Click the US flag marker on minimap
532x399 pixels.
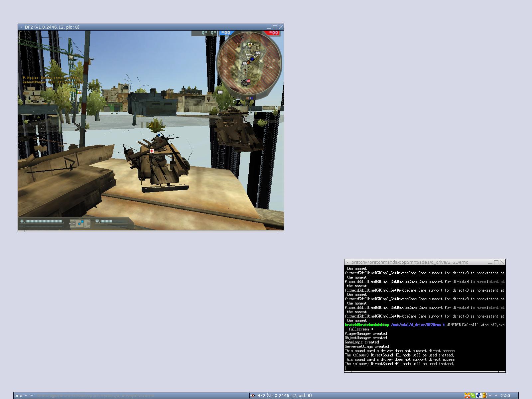pos(248,81)
